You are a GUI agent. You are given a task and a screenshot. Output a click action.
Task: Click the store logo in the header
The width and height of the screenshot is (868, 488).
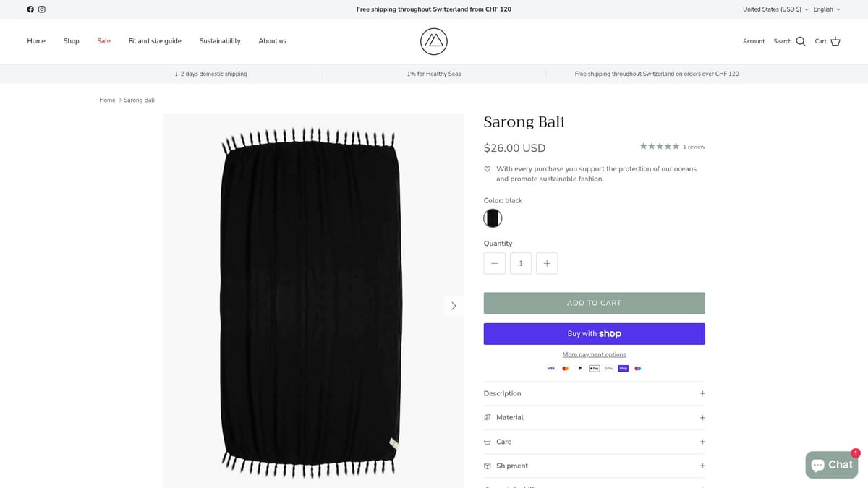point(433,41)
